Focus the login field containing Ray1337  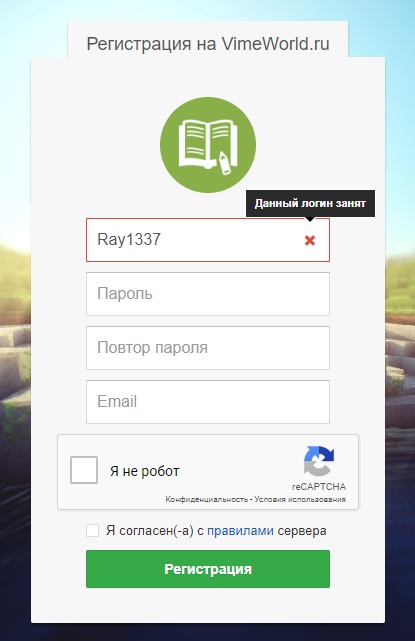pyautogui.click(x=208, y=240)
